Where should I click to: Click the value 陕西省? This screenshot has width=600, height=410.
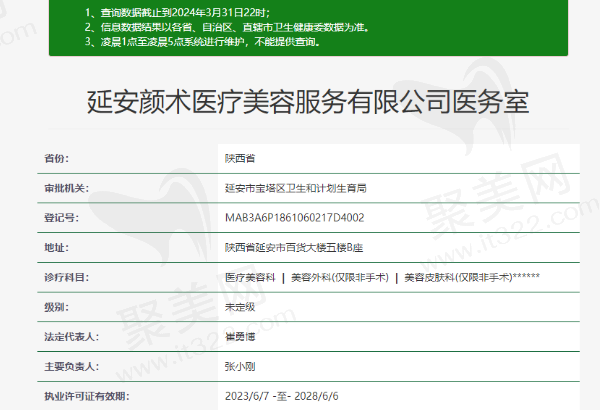coord(240,158)
